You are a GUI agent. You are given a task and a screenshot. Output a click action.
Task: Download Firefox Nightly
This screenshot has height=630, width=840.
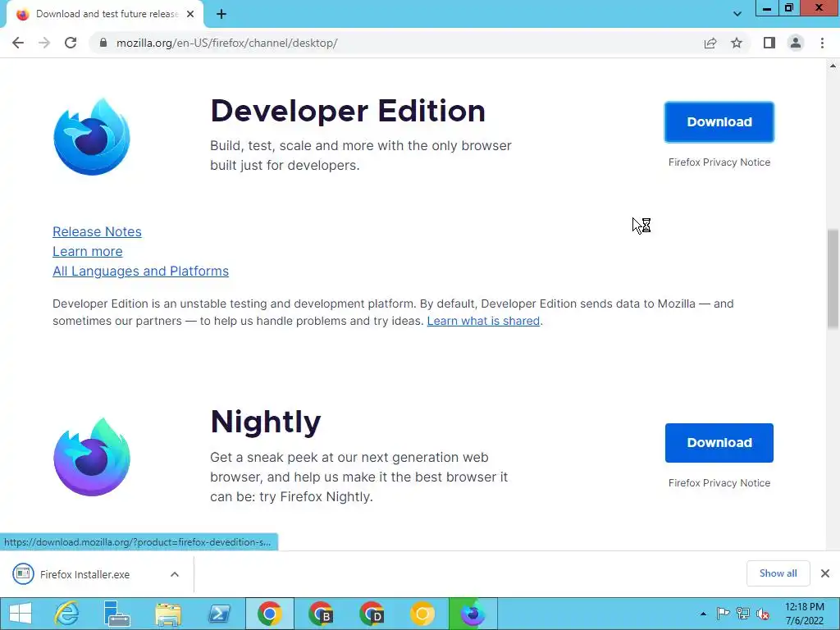click(x=719, y=442)
